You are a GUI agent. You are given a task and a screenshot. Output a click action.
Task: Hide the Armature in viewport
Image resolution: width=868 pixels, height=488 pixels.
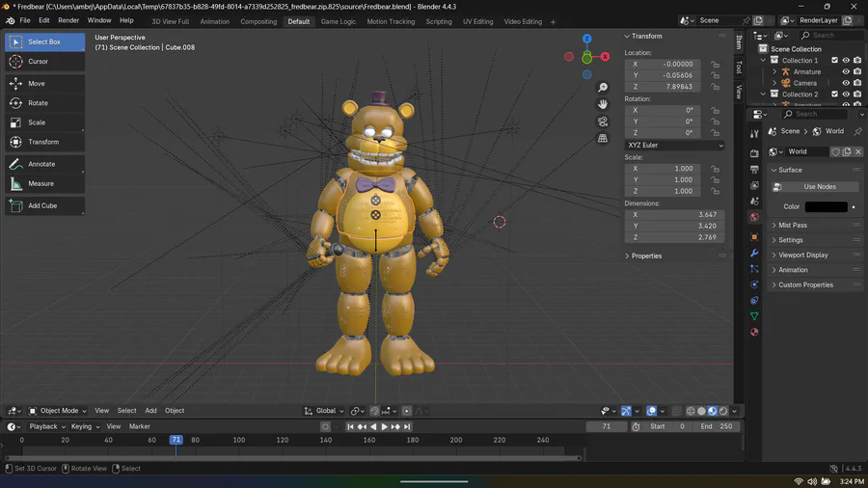coord(846,72)
